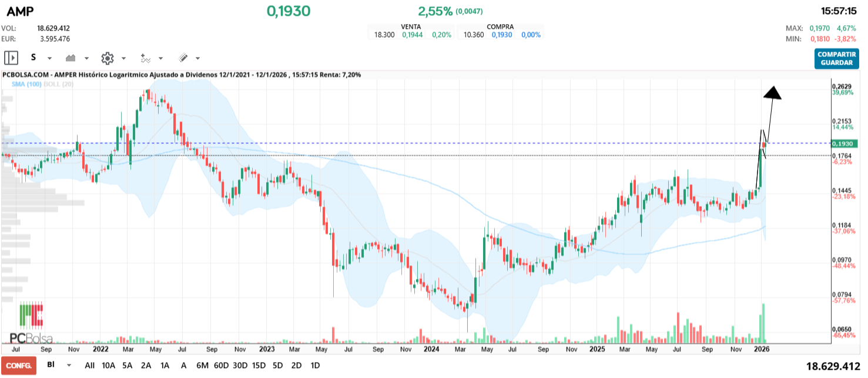Screen dimensions: 868x378
Task: Open the dropdown arrow next to S
Action: (x=49, y=58)
